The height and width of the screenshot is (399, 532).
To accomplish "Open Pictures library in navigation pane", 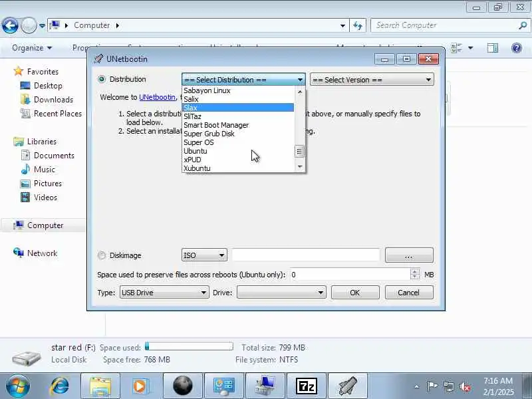I will click(48, 184).
